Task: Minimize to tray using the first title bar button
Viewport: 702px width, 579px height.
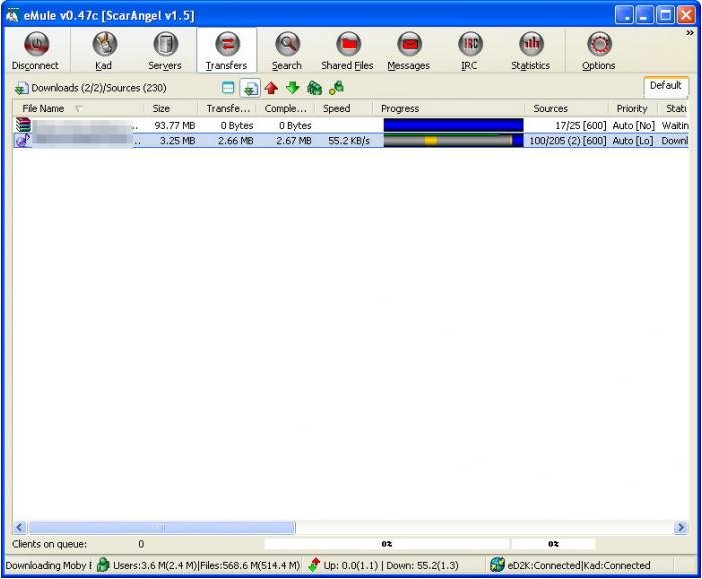Action: pyautogui.click(x=624, y=15)
